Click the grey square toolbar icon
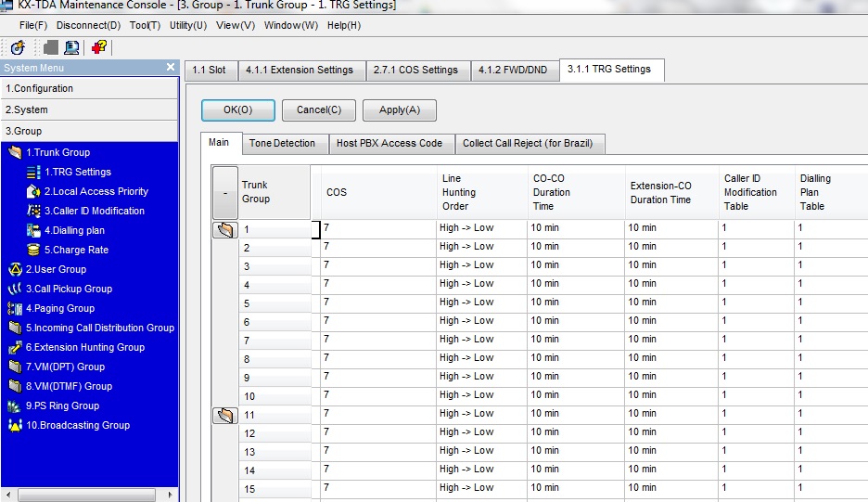 pos(50,47)
